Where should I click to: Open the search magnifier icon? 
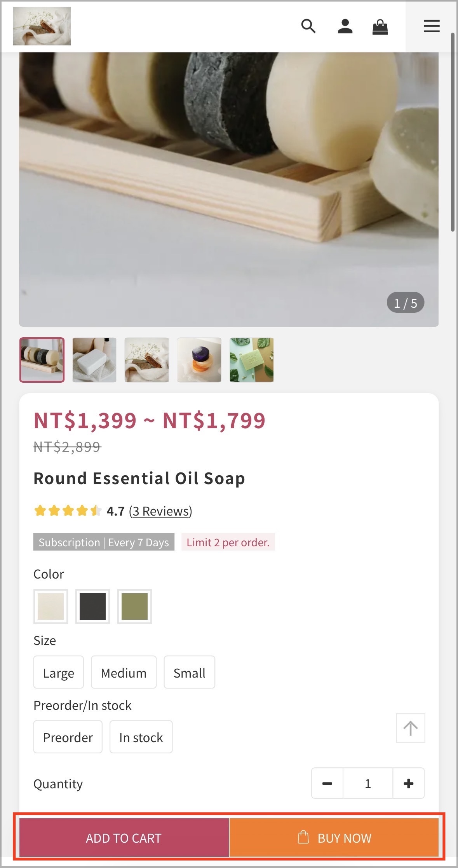coord(308,26)
